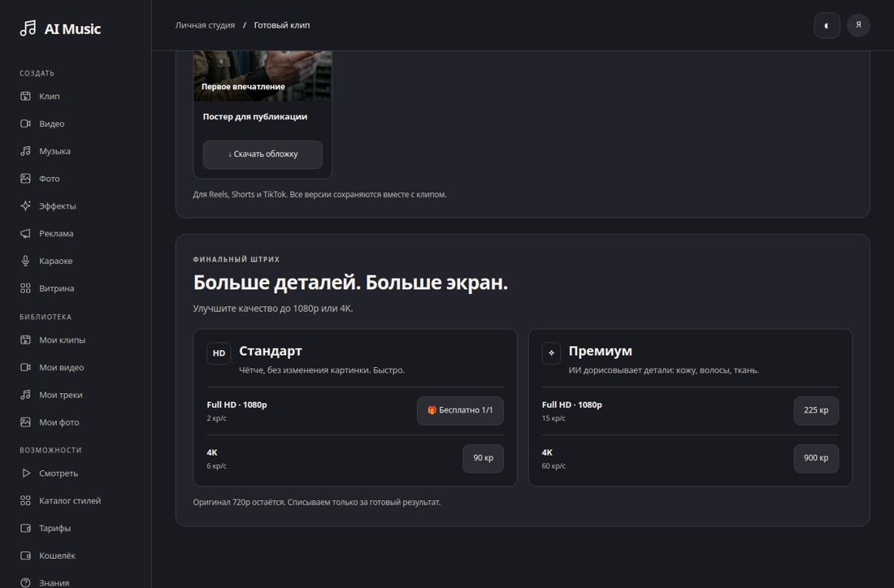Click the Видео camera icon
894x588 pixels.
pos(26,123)
